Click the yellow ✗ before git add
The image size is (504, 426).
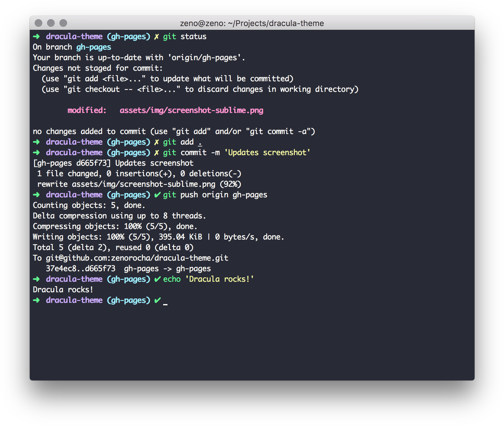pyautogui.click(x=157, y=142)
